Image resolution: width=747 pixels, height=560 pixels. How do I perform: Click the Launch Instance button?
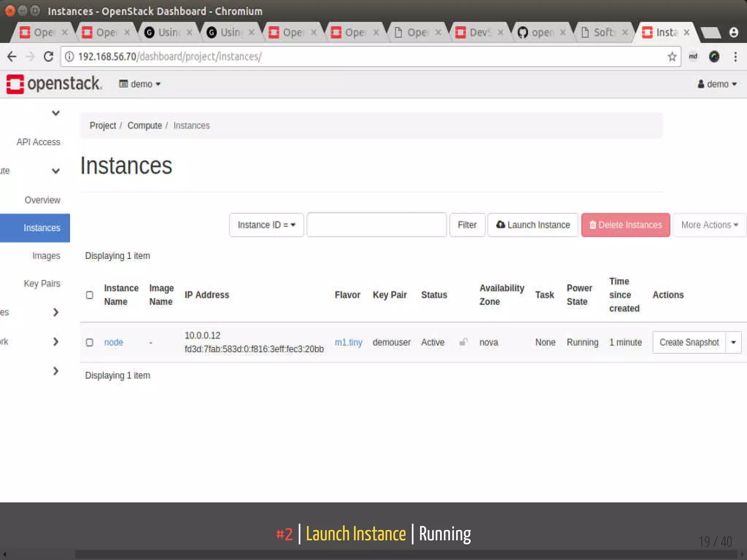(533, 225)
